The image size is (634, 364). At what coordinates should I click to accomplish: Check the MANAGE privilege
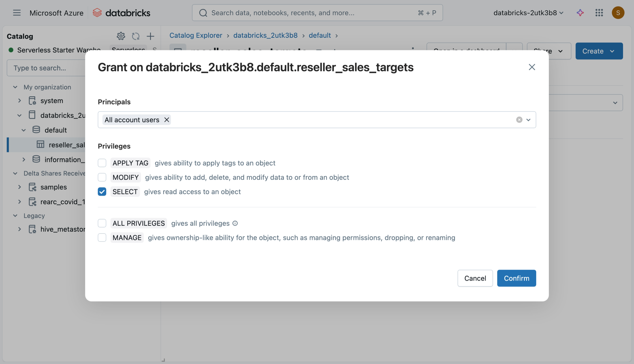coord(102,238)
